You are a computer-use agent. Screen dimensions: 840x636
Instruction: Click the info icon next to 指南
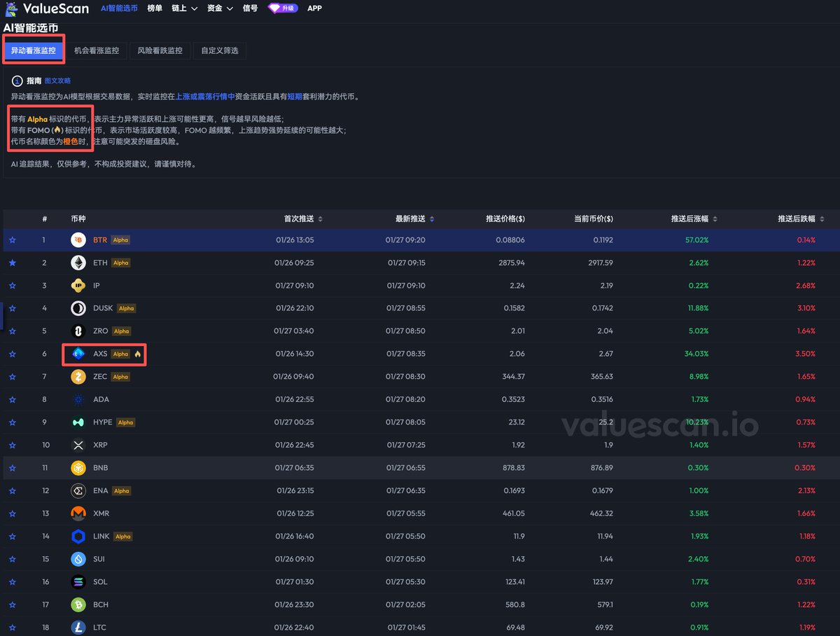click(x=17, y=81)
